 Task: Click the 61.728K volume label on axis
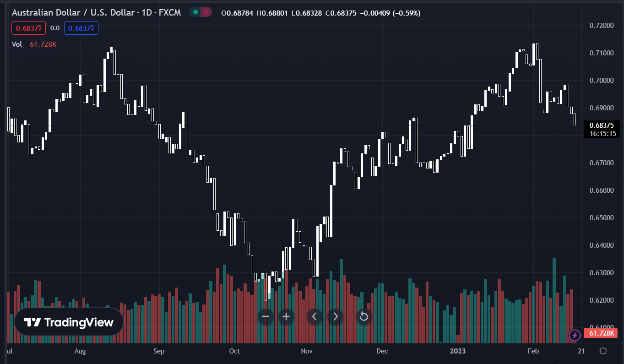(x=602, y=333)
